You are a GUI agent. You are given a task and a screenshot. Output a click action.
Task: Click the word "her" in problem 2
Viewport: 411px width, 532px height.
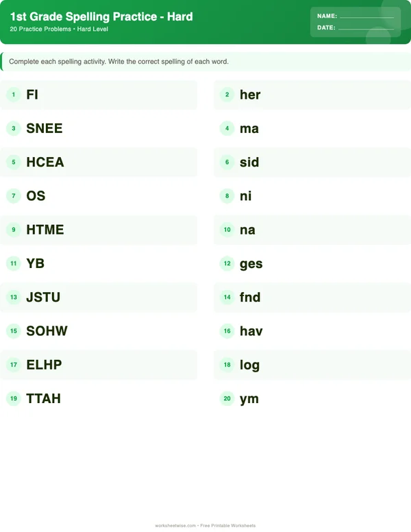click(x=250, y=95)
